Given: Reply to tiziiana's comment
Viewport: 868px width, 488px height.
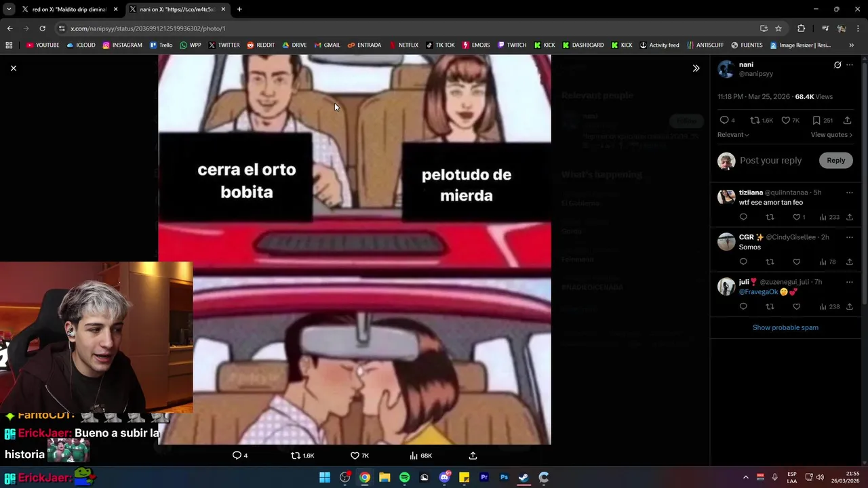Looking at the screenshot, I should 743,218.
